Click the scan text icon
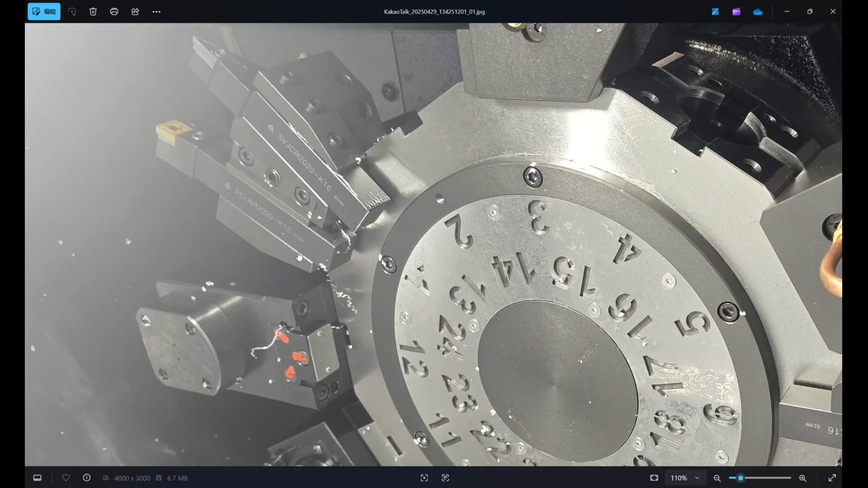The height and width of the screenshot is (488, 868). click(445, 478)
